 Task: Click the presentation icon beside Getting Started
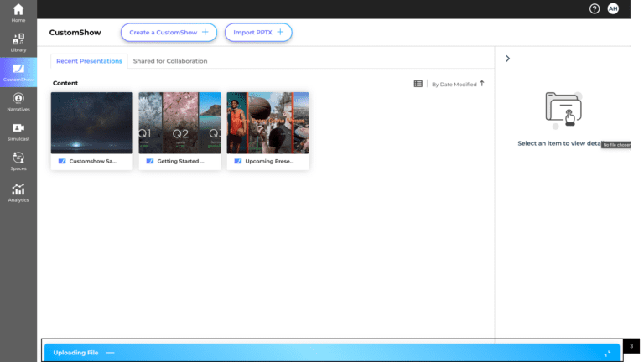(x=150, y=161)
